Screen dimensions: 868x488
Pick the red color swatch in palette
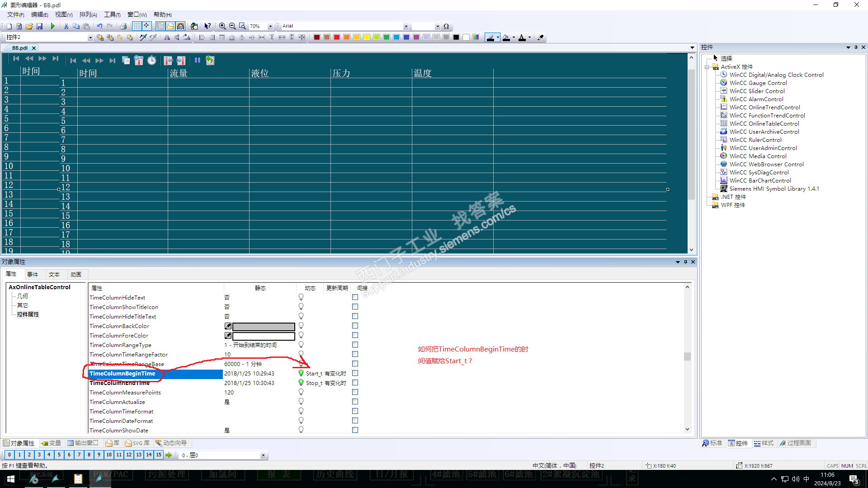coord(337,38)
